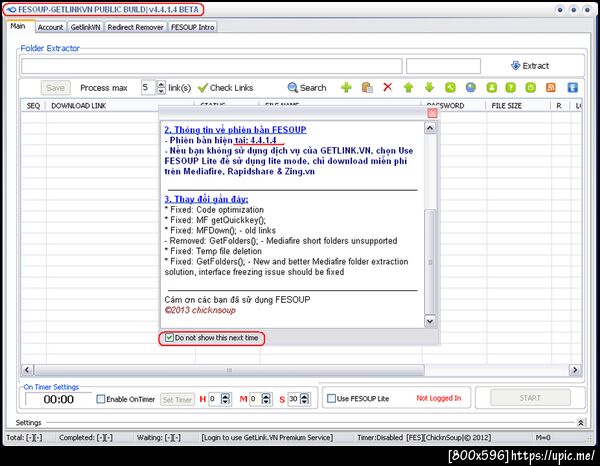
Task: Click popup scrollbar up arrow
Action: (430, 128)
